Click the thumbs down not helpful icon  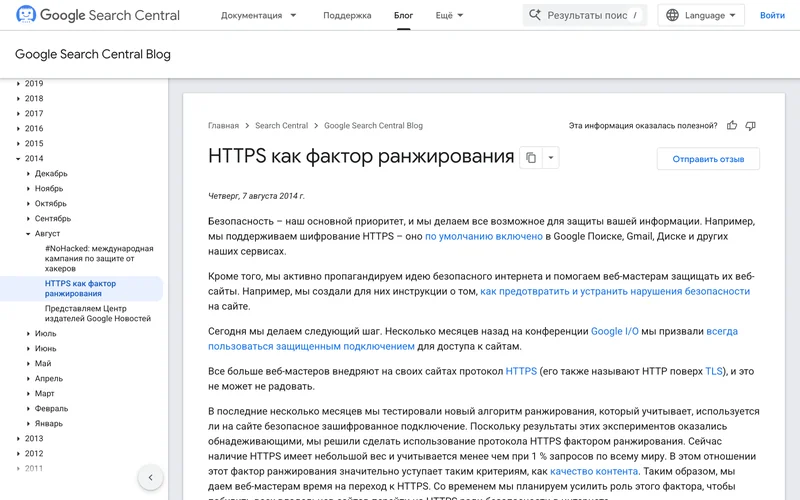(x=750, y=126)
